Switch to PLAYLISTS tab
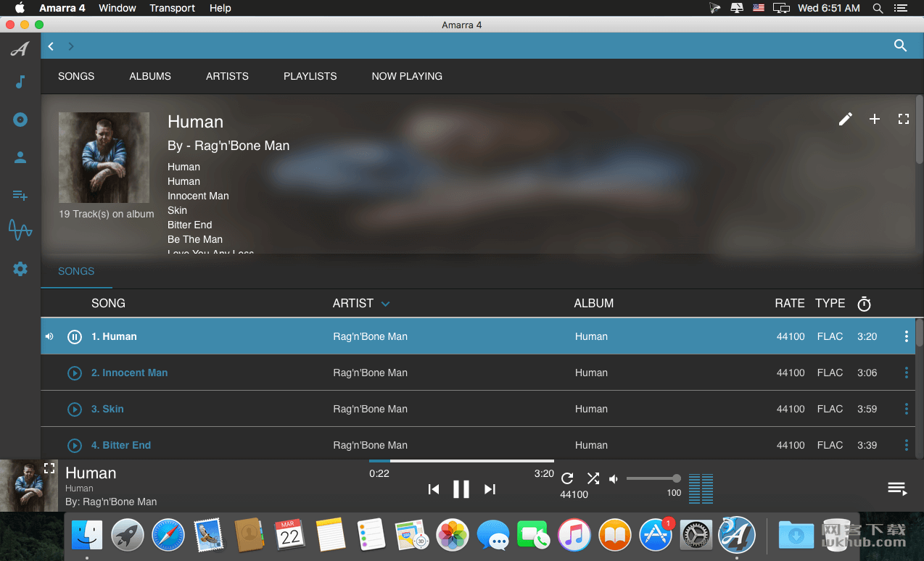 310,76
